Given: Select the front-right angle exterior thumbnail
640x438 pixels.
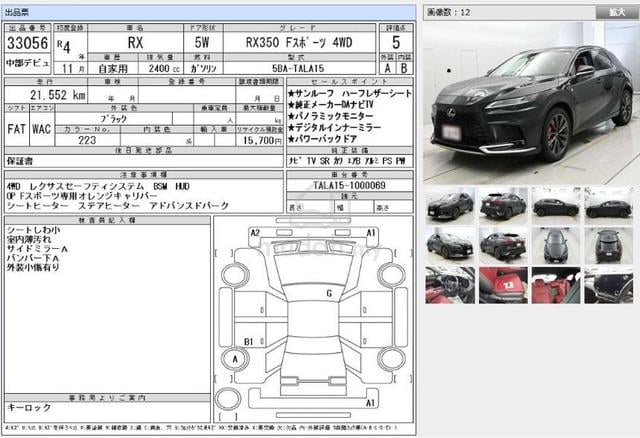Looking at the screenshot, I should (x=450, y=246).
